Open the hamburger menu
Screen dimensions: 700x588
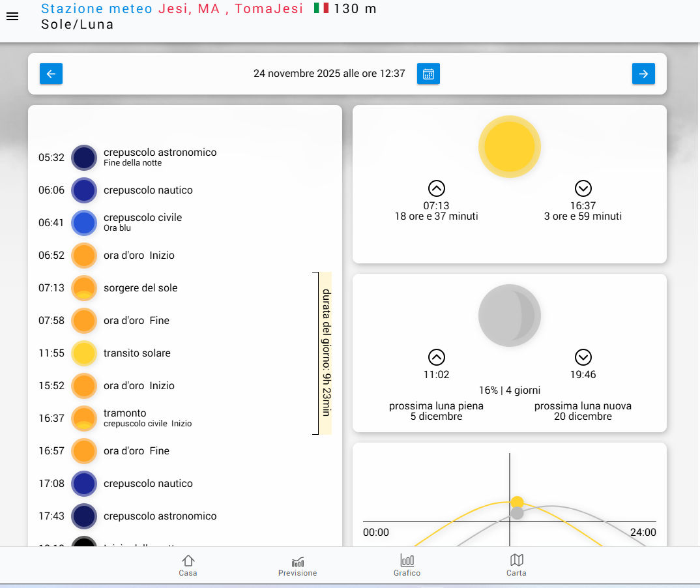tap(12, 17)
